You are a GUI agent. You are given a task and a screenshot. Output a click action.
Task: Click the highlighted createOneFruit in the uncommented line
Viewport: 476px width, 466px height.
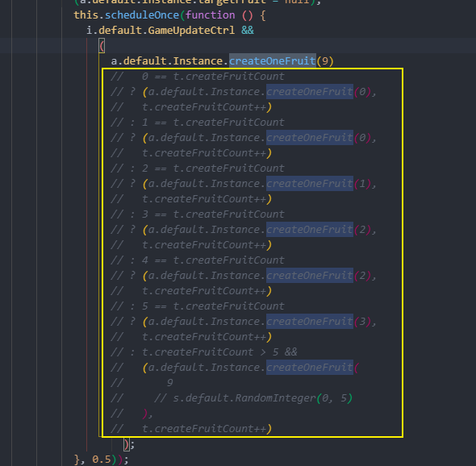point(273,61)
